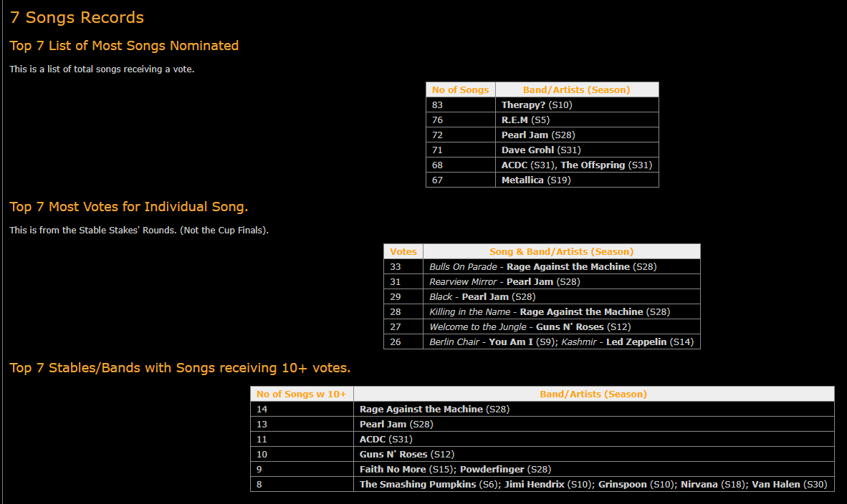Click 'Van Halen (S30)' entry
847x504 pixels.
[790, 485]
